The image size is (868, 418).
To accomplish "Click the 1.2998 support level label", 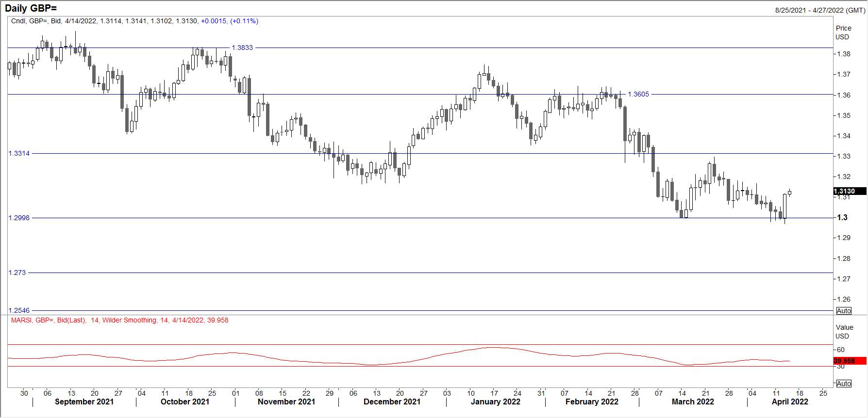I will click(19, 218).
